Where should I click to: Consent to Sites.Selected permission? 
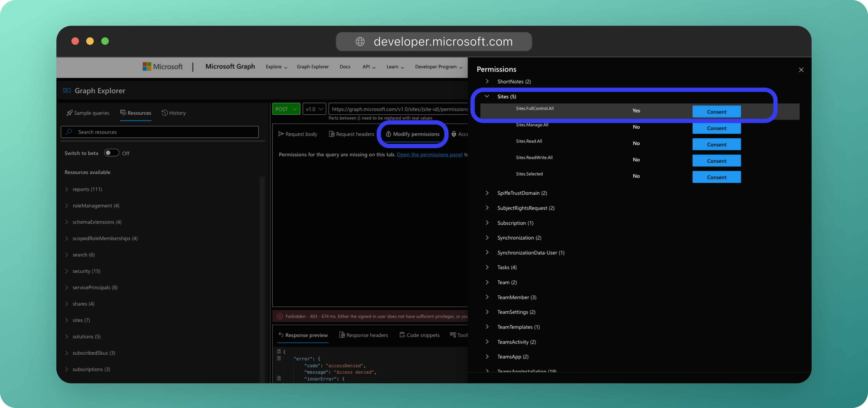[x=716, y=177]
